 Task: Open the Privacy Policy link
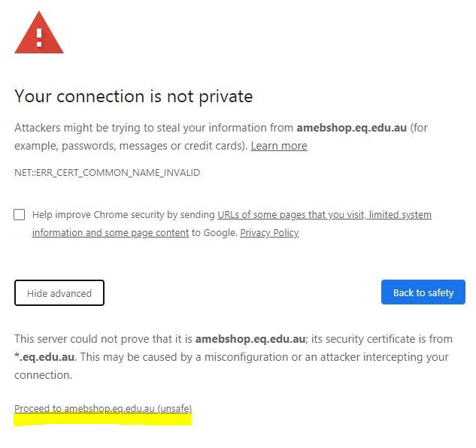pos(269,233)
